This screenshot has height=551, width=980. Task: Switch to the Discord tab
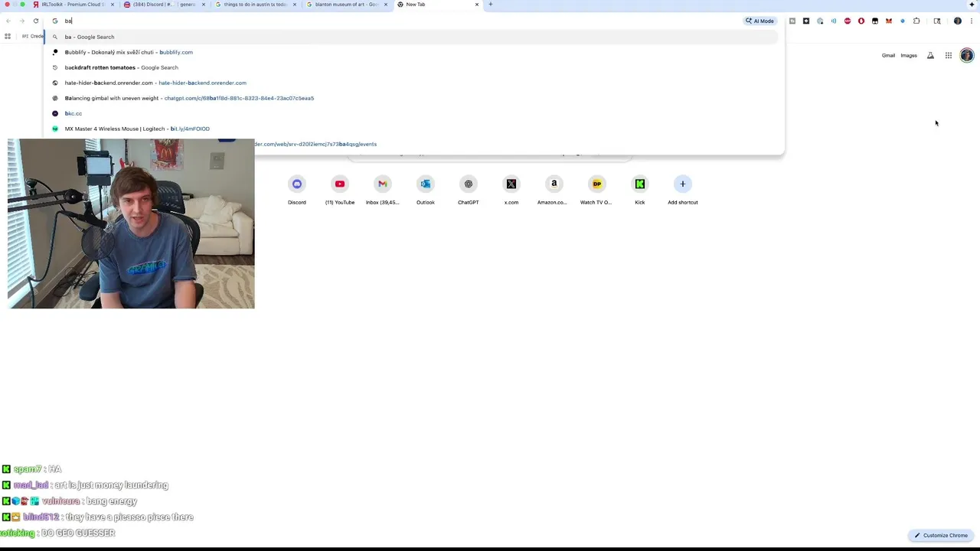(164, 5)
